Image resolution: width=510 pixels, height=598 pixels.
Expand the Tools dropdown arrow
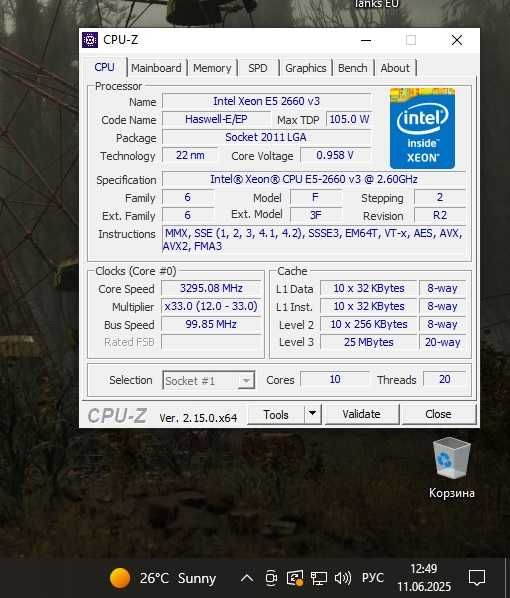click(312, 414)
